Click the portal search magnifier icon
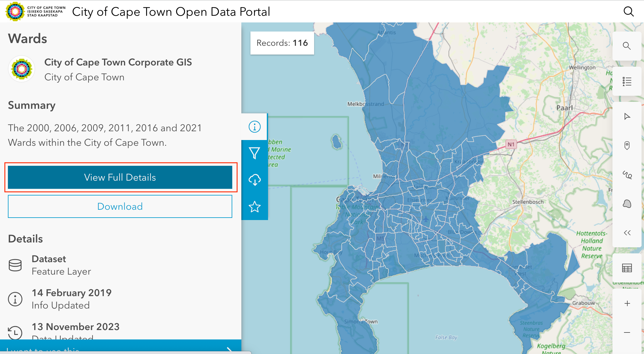The width and height of the screenshot is (644, 354). [x=629, y=12]
